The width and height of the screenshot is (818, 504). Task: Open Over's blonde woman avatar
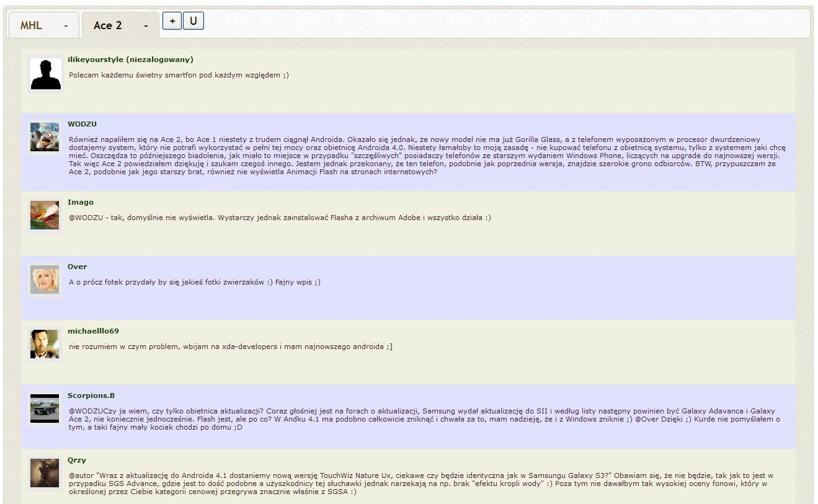pyautogui.click(x=45, y=280)
